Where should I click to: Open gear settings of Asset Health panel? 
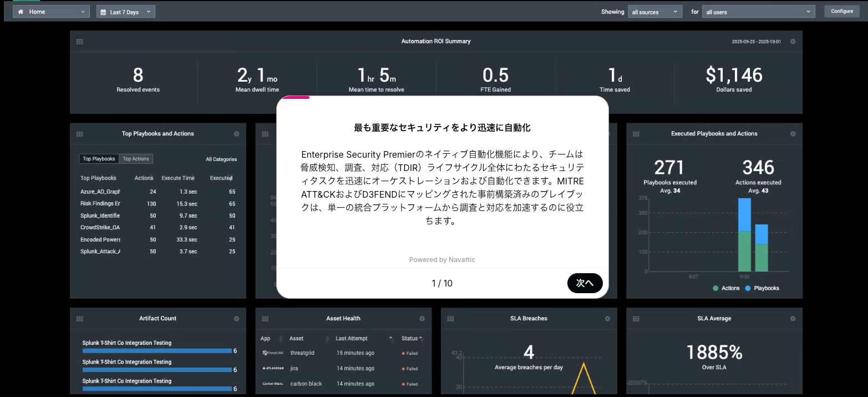tap(422, 319)
